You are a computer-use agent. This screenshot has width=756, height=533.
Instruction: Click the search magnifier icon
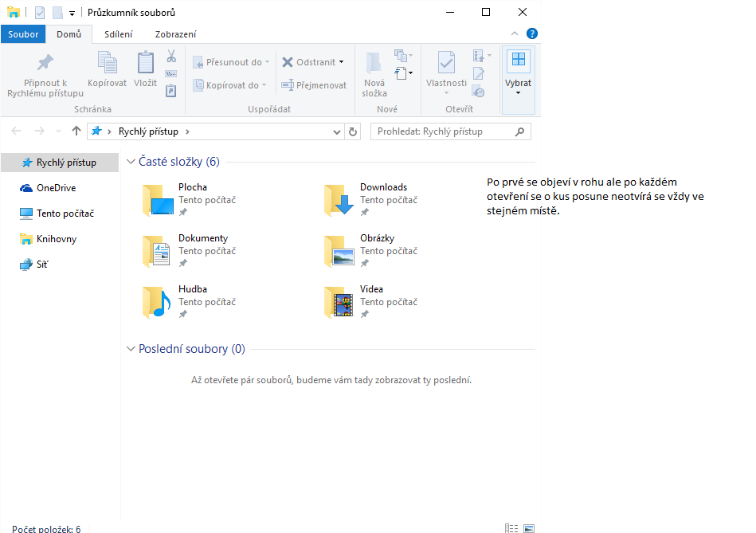[519, 131]
